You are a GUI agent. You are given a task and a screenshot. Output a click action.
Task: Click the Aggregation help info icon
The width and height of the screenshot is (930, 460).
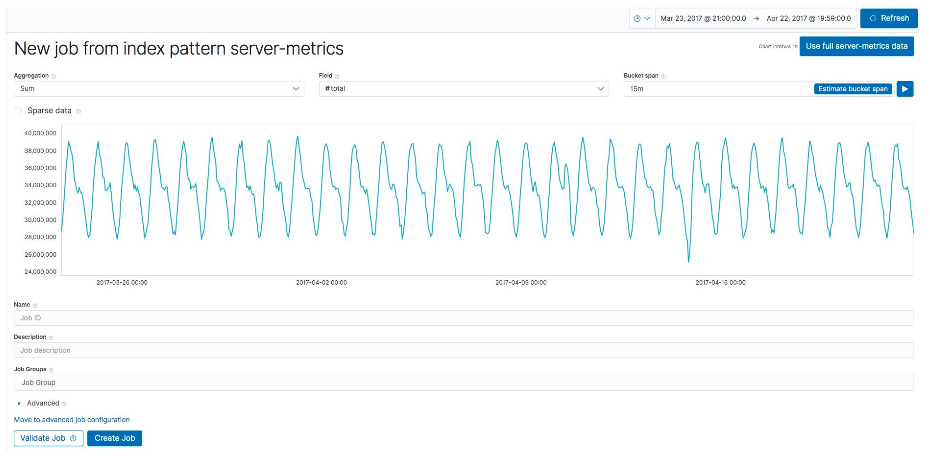[53, 76]
